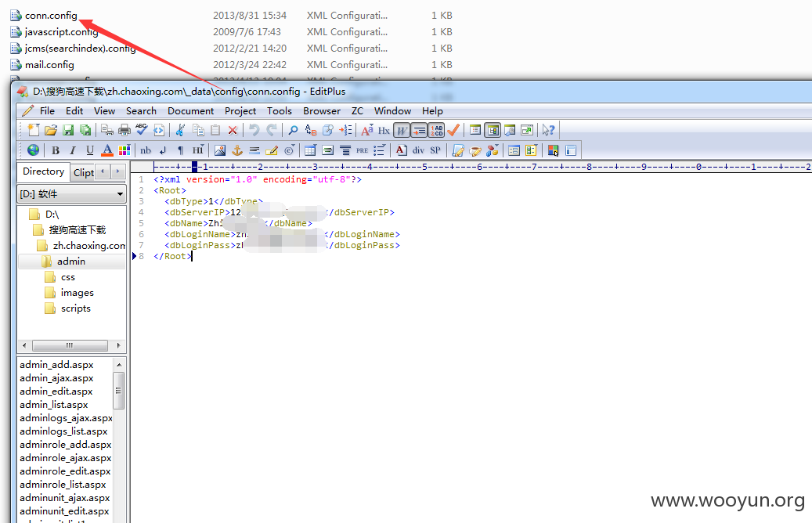This screenshot has height=523, width=812.
Task: Insert div tag
Action: (x=418, y=150)
